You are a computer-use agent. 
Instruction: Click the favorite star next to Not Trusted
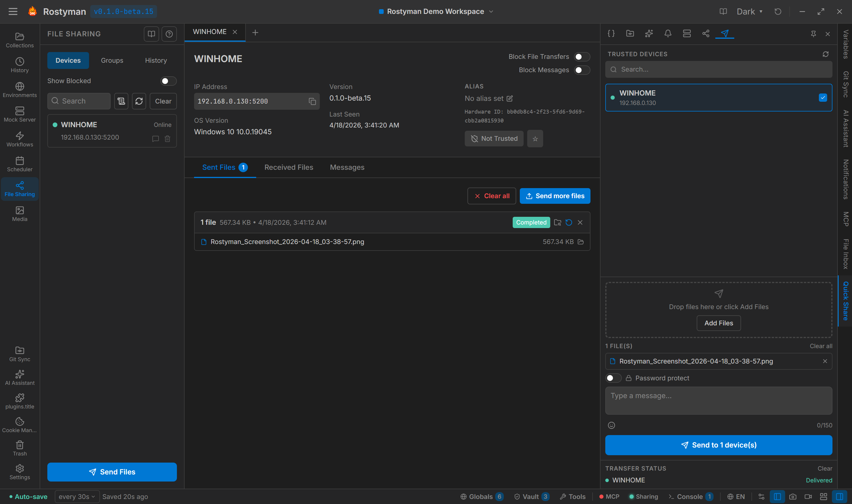(535, 138)
